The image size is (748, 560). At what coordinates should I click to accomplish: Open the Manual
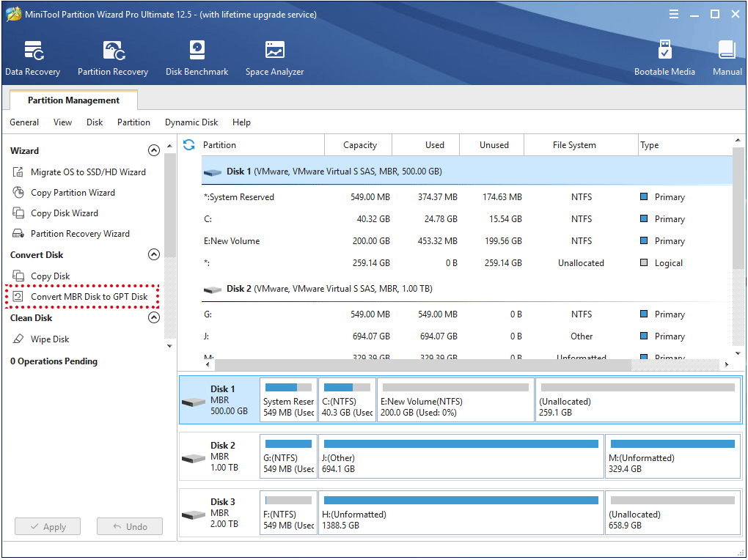pos(727,58)
